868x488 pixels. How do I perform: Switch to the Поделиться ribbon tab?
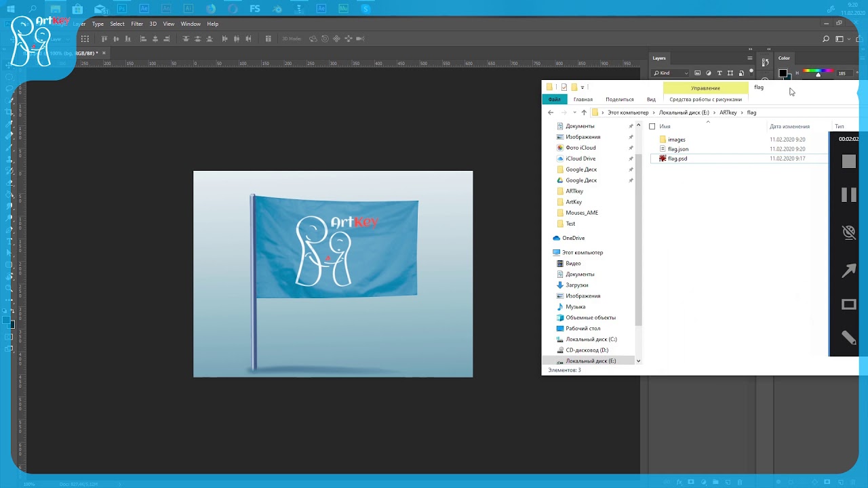click(620, 100)
